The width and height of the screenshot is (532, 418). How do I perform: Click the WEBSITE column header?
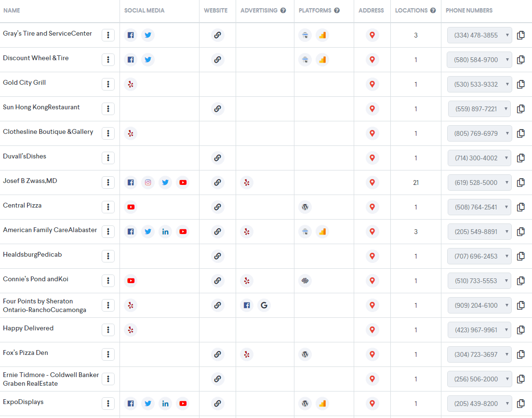[x=215, y=11]
